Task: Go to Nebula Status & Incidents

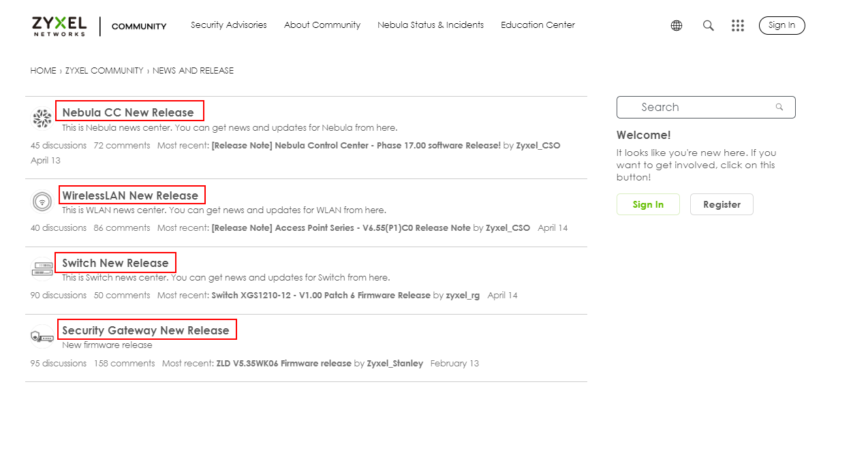Action: tap(431, 25)
